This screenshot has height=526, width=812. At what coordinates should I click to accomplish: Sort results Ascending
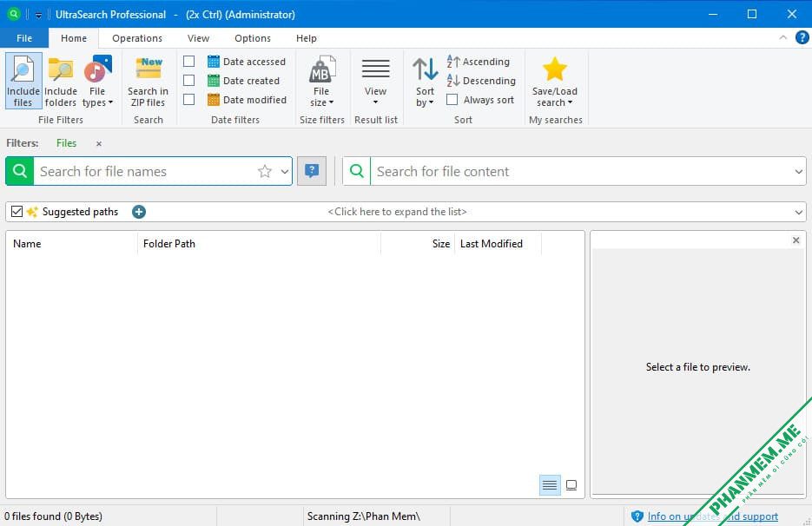coord(479,62)
